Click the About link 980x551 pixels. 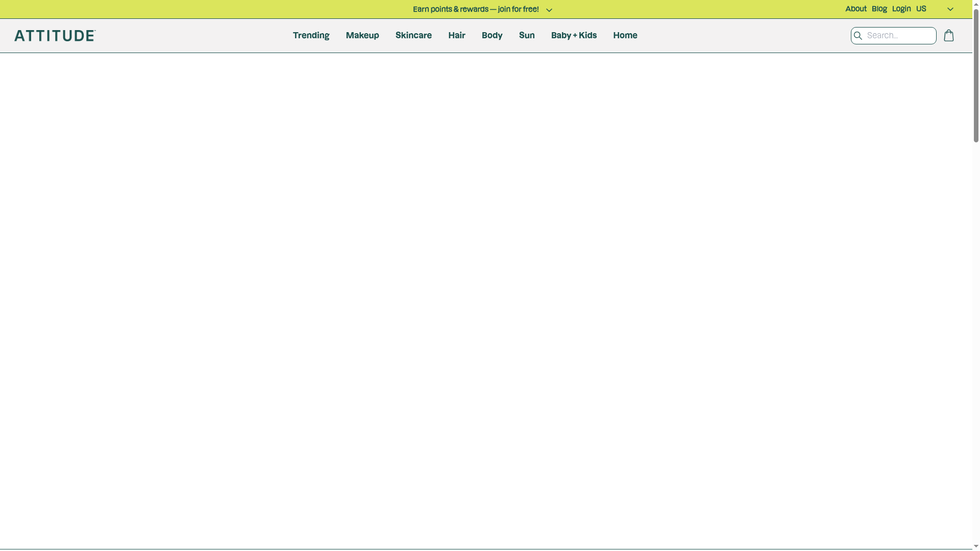click(855, 9)
